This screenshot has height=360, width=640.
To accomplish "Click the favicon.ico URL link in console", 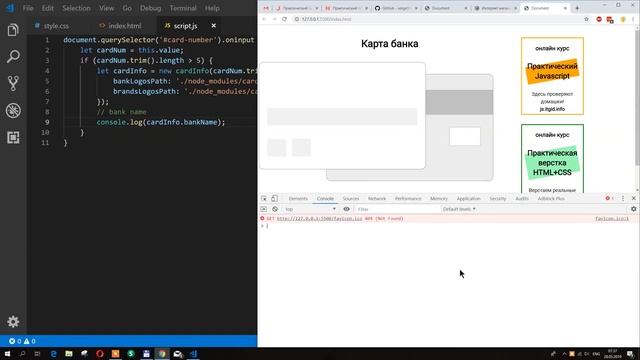I will pyautogui.click(x=320, y=219).
